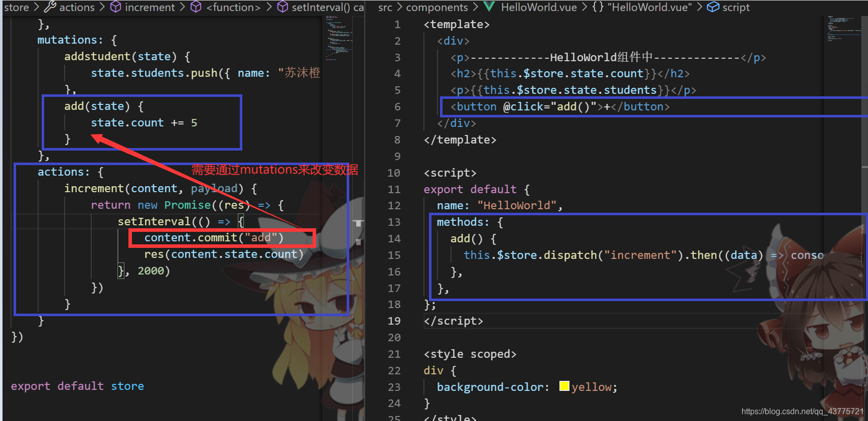
Task: Click line number 15 in gutter
Action: point(394,255)
